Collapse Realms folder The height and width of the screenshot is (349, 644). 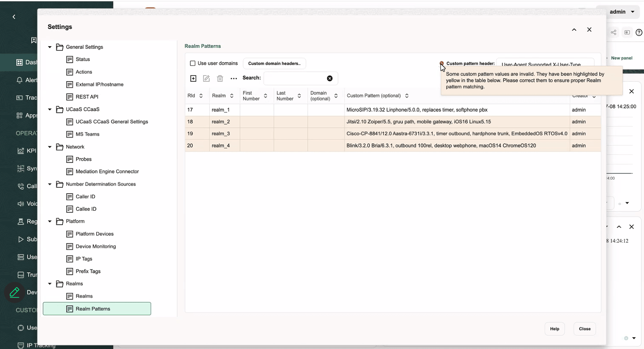pyautogui.click(x=50, y=284)
